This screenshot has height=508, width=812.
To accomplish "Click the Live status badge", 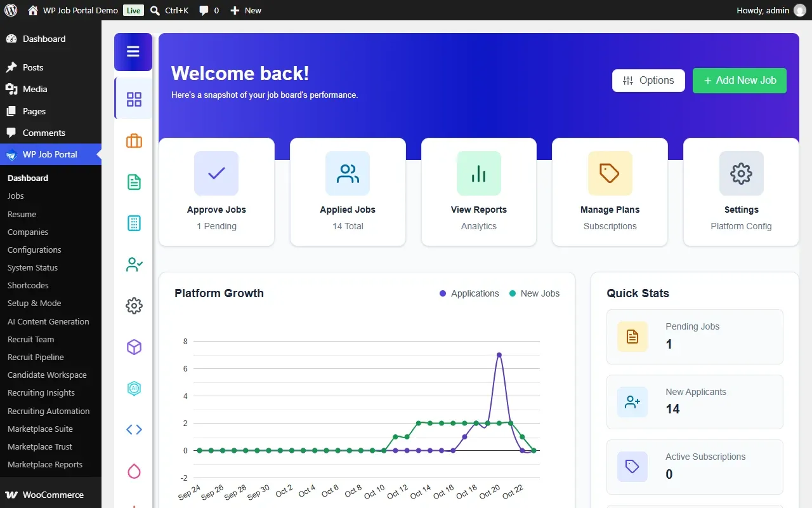I will [x=133, y=10].
